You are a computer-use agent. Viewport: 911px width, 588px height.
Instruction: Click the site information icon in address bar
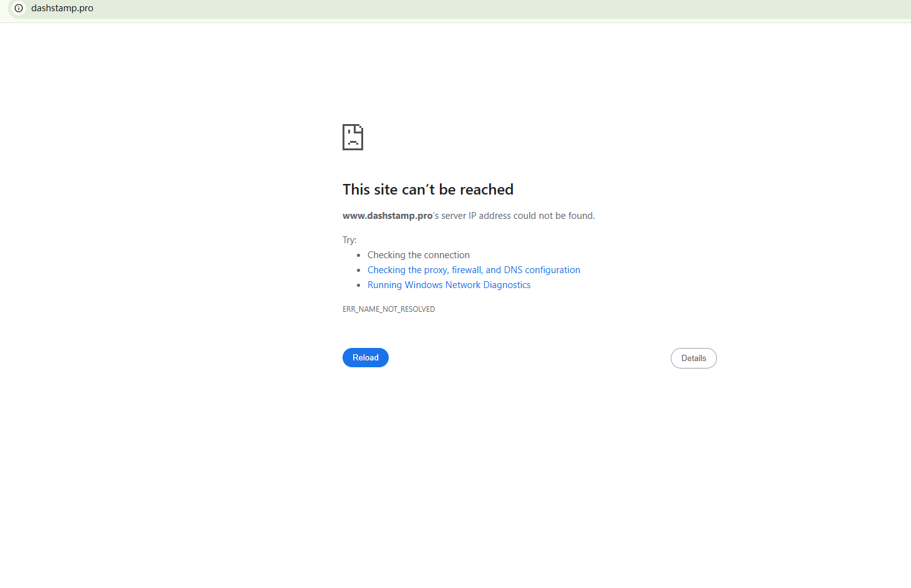19,8
